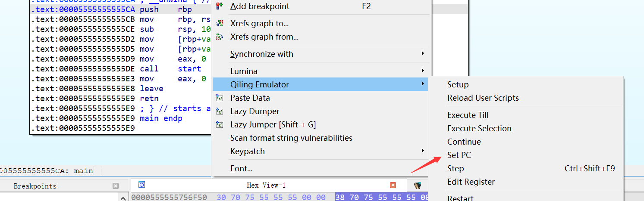This screenshot has height=201, width=644.
Task: Choose Execute Till option
Action: click(468, 115)
